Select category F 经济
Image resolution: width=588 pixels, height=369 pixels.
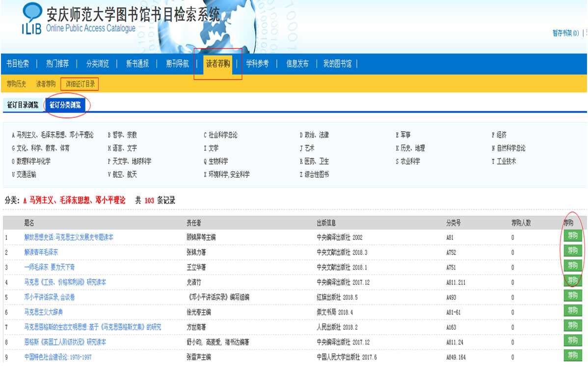coord(499,135)
